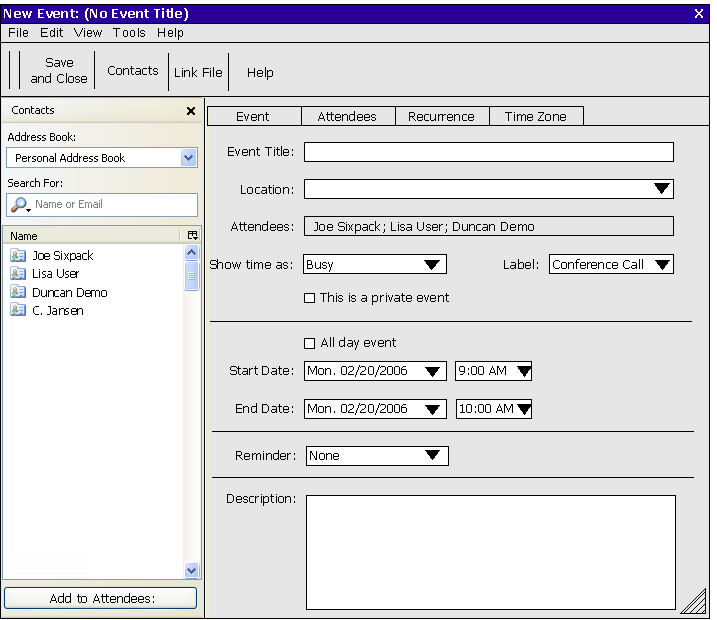This screenshot has height=620, width=717.
Task: Click into the Event Title field
Action: (488, 152)
